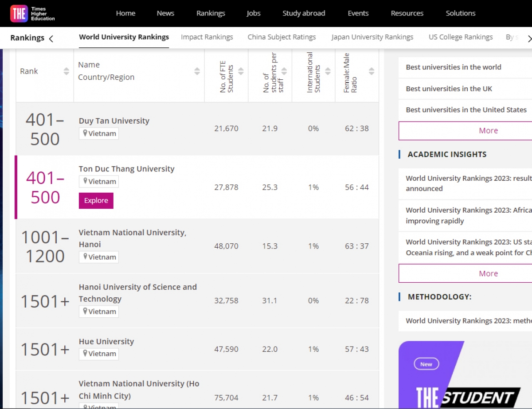Click the Rankings section label
The image size is (532, 409).
click(27, 38)
